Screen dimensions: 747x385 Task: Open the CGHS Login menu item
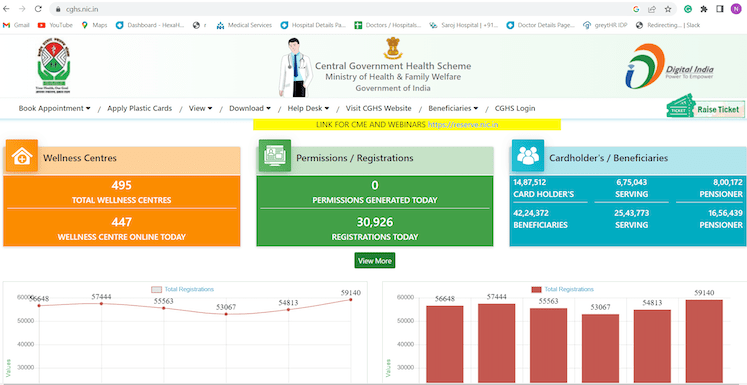click(515, 108)
